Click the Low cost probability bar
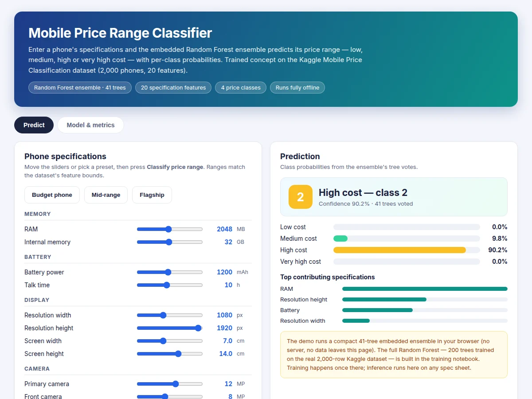 [x=407, y=227]
